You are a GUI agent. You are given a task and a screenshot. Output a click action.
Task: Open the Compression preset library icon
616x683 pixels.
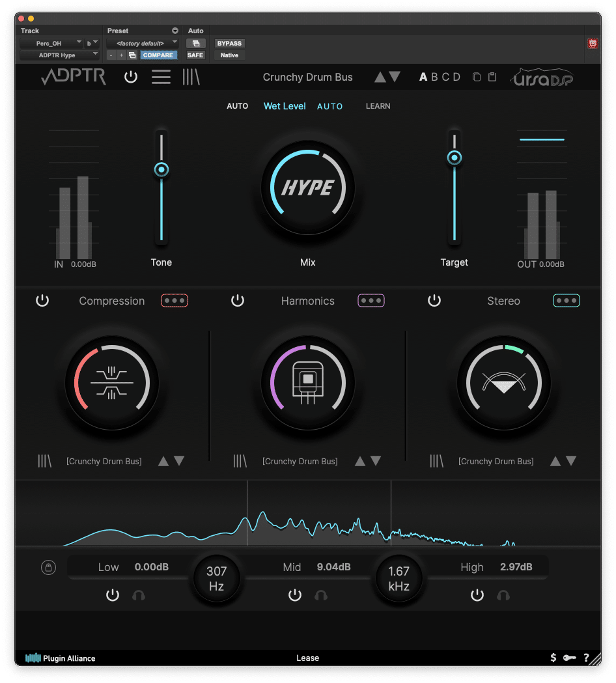coord(44,461)
